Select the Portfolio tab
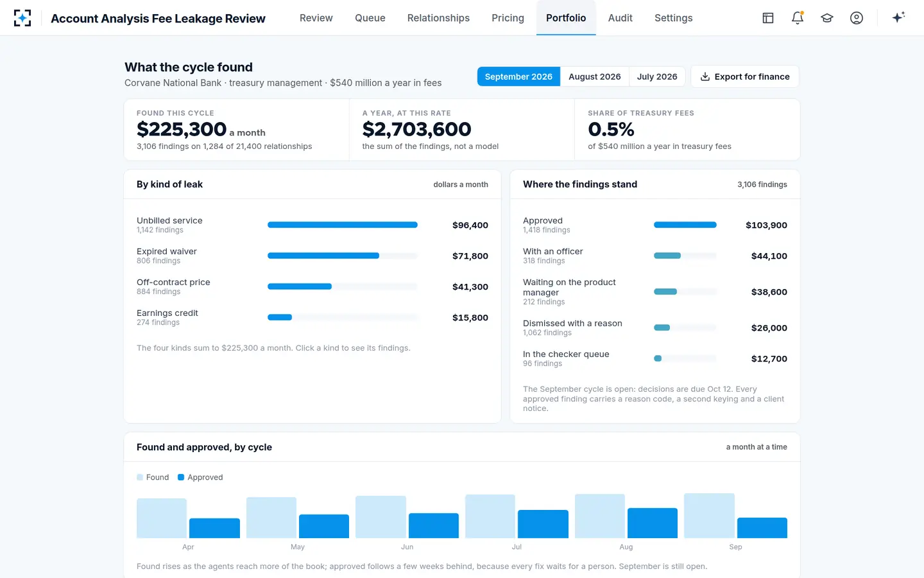The width and height of the screenshot is (924, 578). (x=566, y=18)
